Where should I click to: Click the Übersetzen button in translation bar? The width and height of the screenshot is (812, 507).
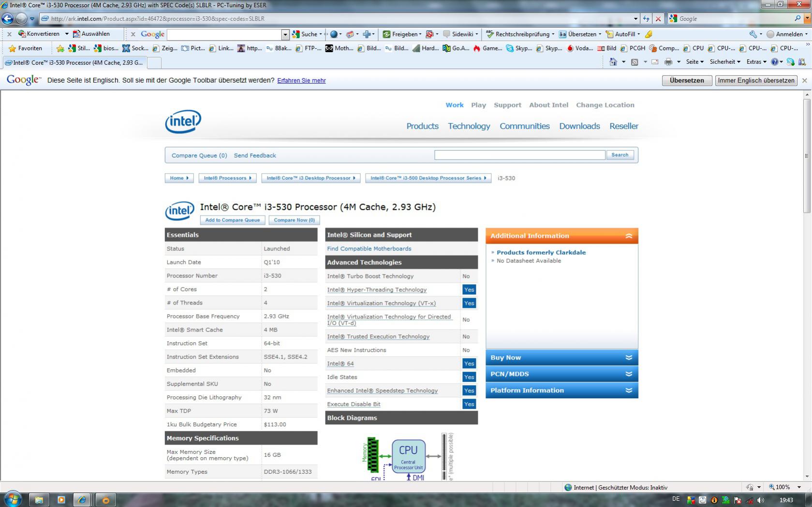pos(687,81)
